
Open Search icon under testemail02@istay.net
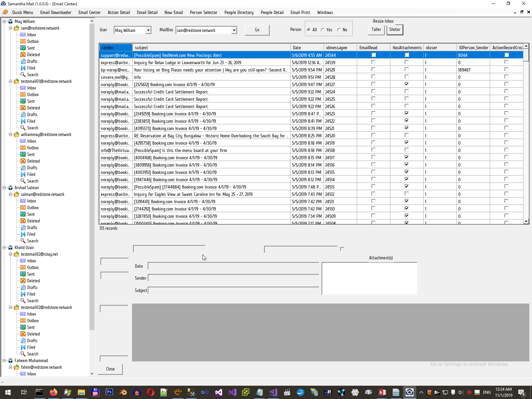[23, 301]
